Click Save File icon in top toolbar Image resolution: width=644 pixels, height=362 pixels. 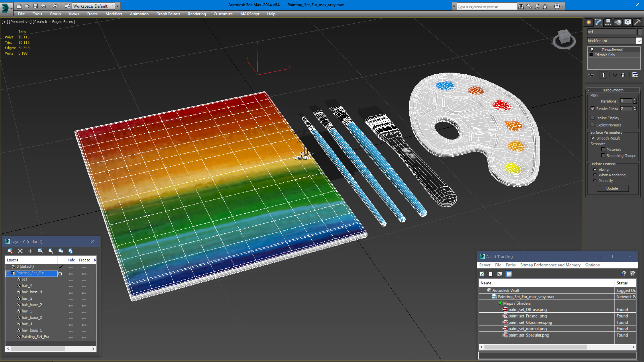pos(35,6)
